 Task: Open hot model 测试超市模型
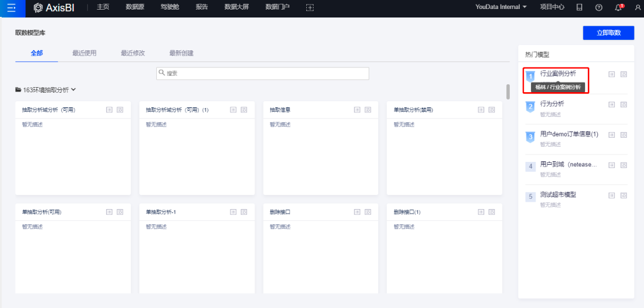pyautogui.click(x=558, y=194)
